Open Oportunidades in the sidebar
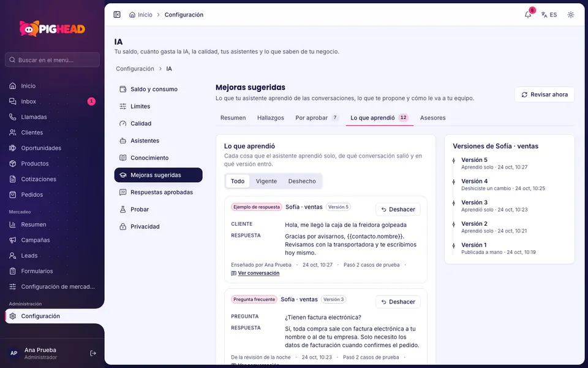The width and height of the screenshot is (588, 368). click(x=52, y=148)
